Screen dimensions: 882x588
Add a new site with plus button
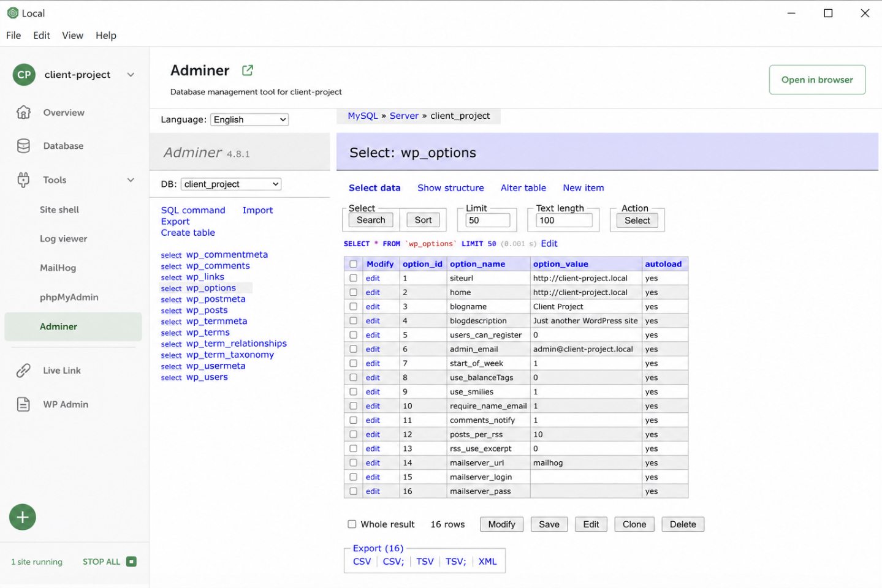tap(23, 518)
